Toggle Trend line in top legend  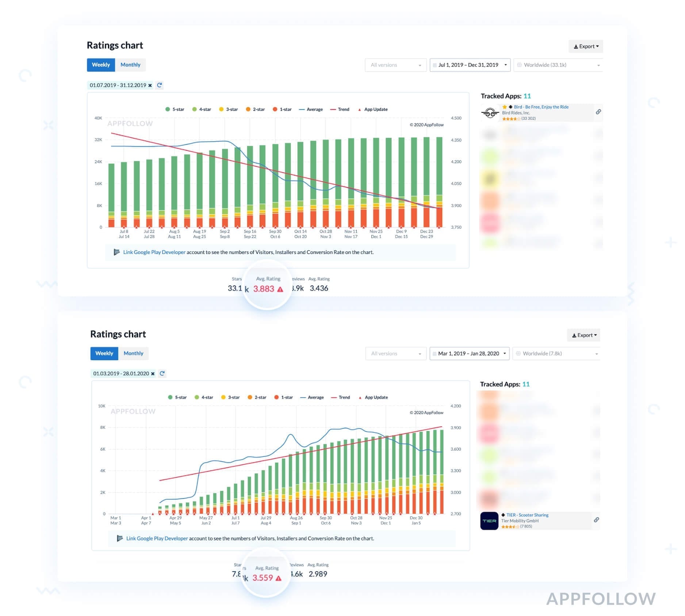click(340, 109)
